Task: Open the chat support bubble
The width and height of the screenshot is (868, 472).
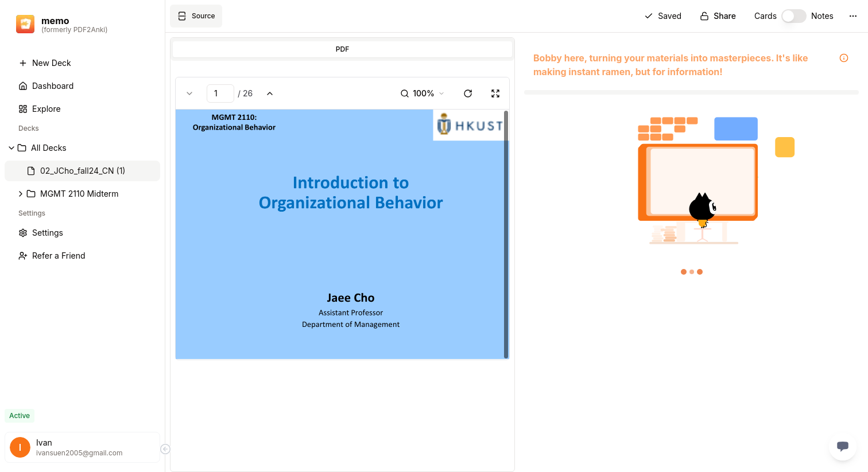Action: (x=842, y=446)
